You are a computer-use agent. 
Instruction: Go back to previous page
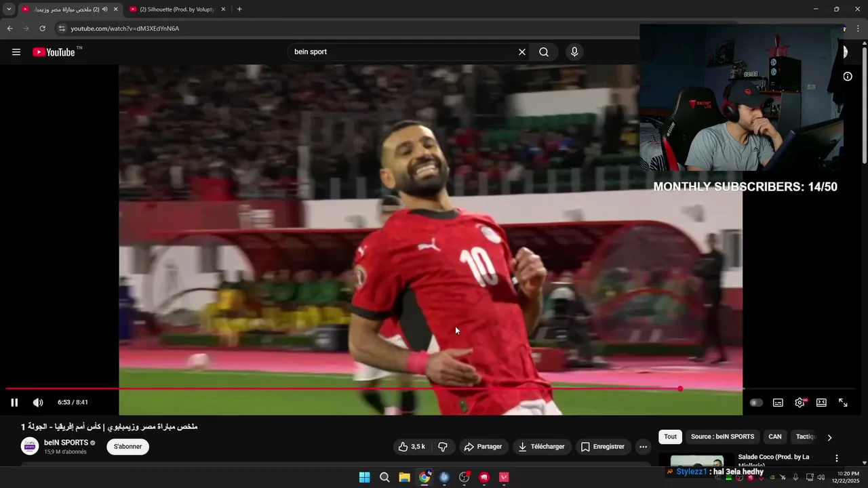click(9, 28)
